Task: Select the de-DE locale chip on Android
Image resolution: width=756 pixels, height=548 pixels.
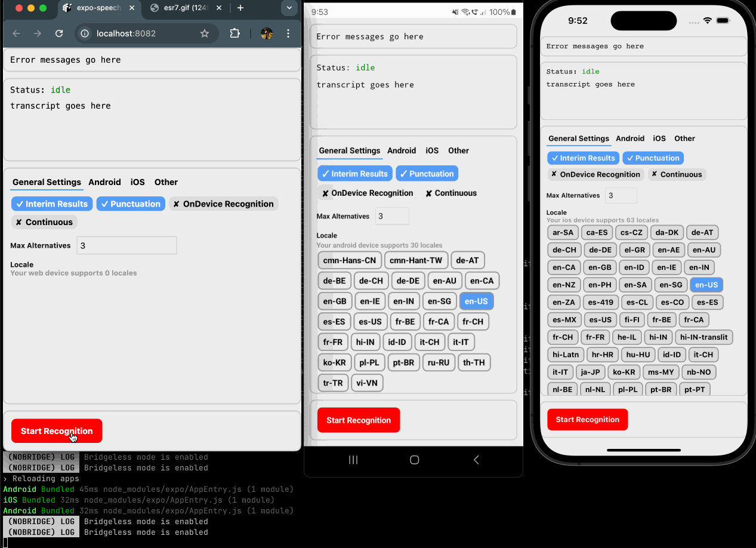Action: tap(408, 281)
